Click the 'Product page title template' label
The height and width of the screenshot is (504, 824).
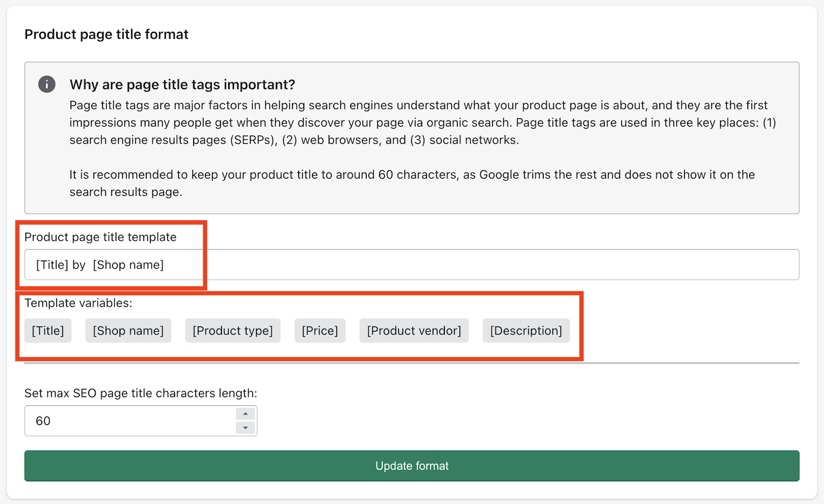100,237
